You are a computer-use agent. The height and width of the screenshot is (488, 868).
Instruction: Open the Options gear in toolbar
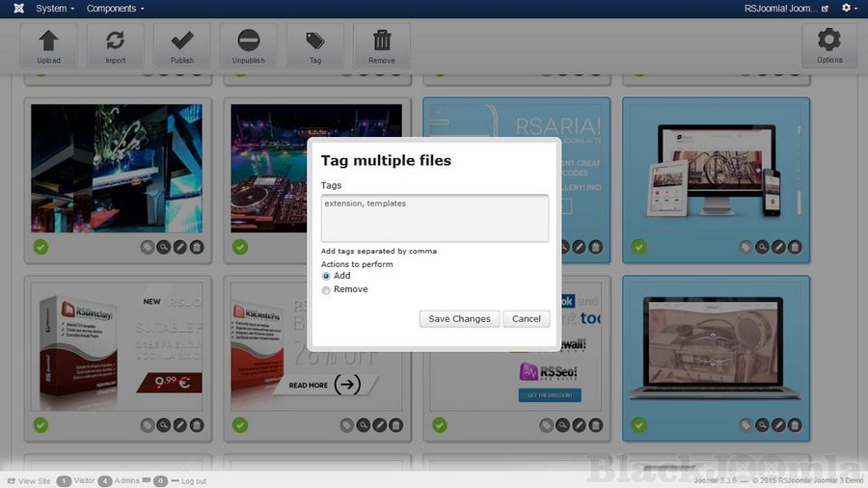click(829, 45)
